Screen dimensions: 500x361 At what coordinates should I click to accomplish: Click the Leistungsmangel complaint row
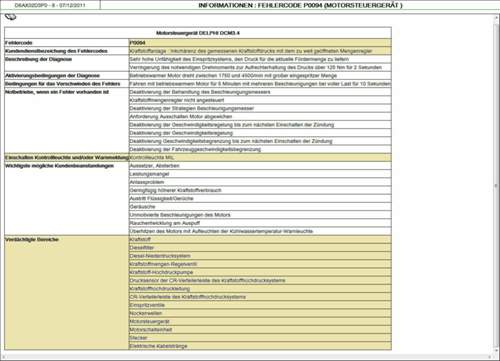tap(260, 174)
